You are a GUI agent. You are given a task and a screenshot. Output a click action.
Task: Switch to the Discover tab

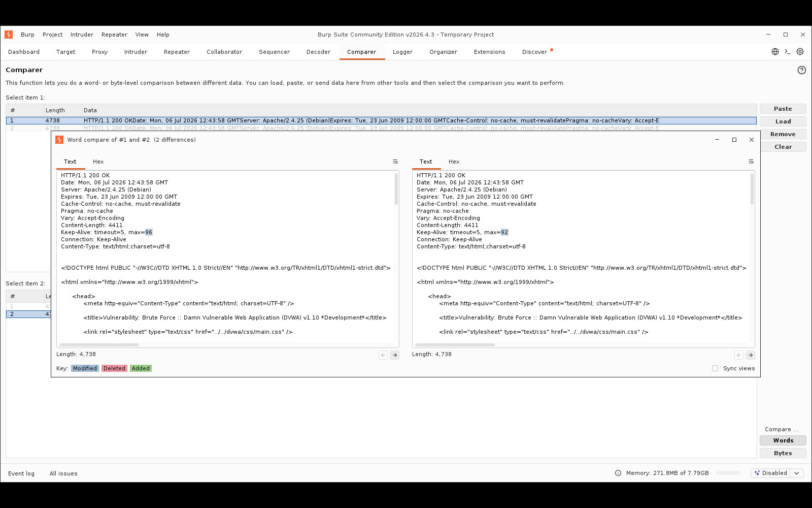click(535, 52)
